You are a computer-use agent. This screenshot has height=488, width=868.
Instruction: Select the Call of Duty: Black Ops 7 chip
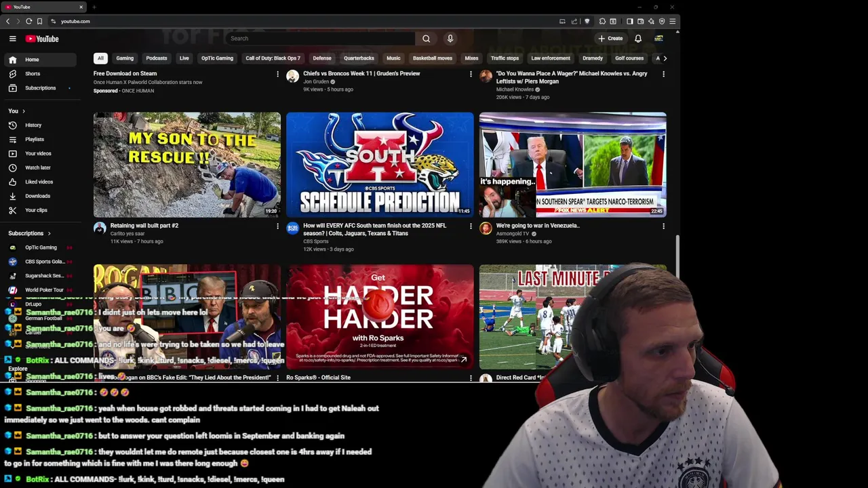coord(273,58)
